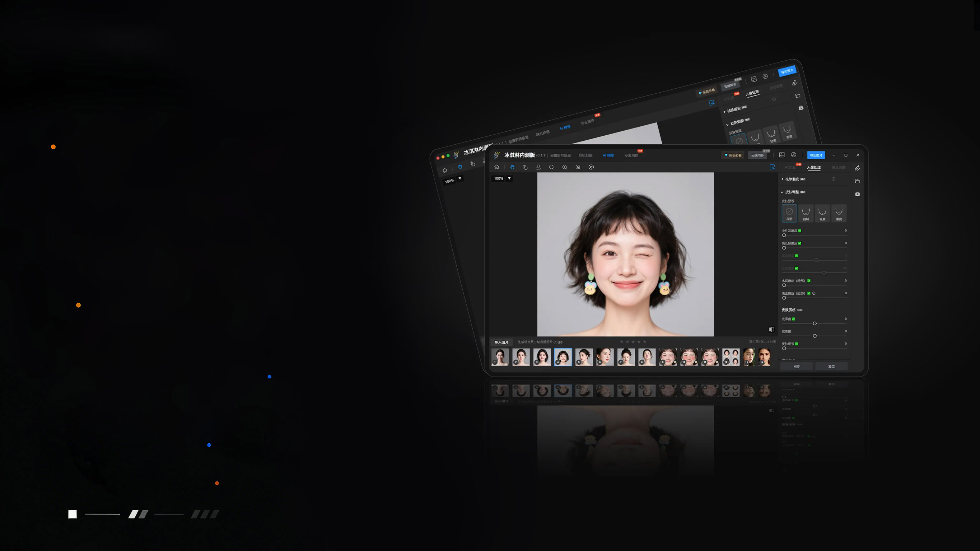
Task: Click the user account icon near export button
Action: (x=794, y=155)
